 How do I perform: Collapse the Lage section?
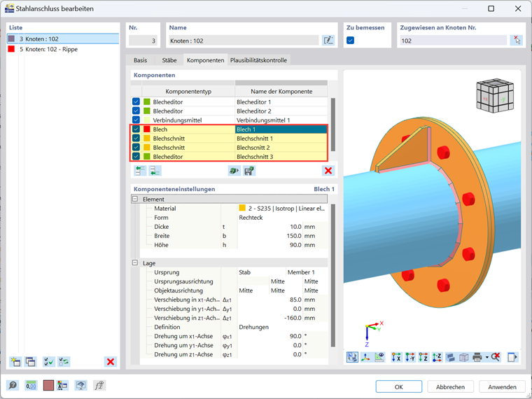(135, 263)
